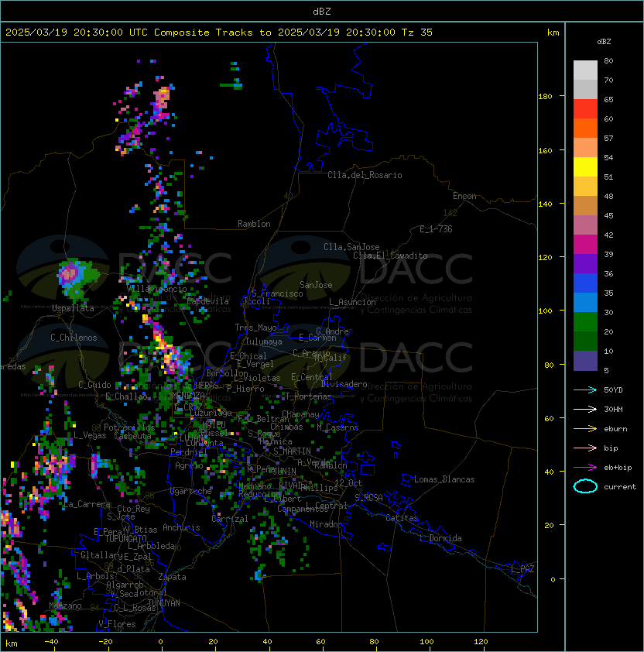Click the 'V_Flores' place label
This screenshot has height=652, width=644.
pos(117,625)
